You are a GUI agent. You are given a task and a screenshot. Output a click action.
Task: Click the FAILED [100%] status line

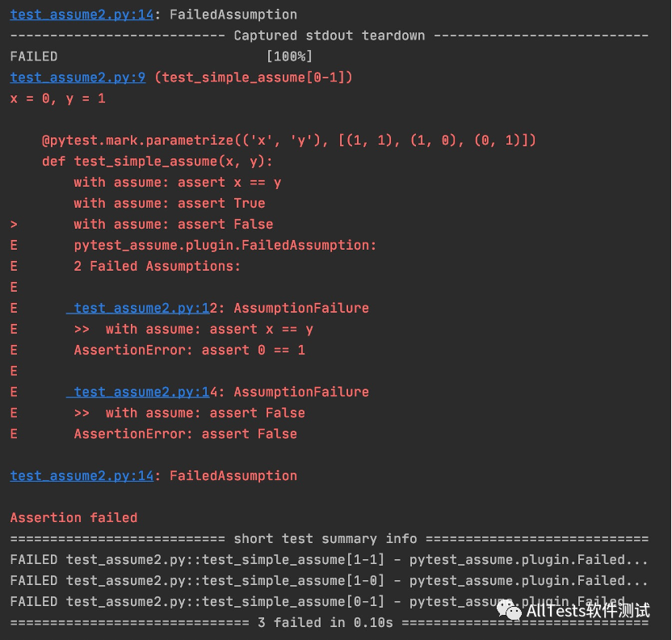[x=162, y=57]
